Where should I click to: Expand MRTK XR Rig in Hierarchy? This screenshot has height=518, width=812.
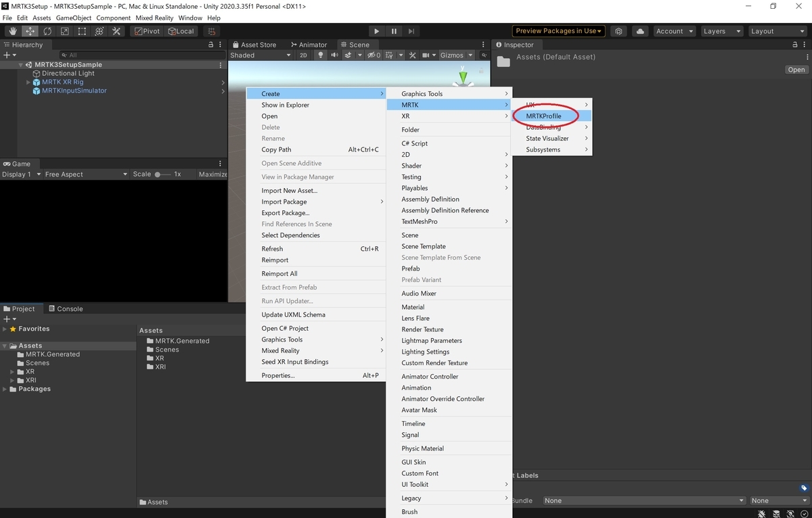(x=28, y=83)
